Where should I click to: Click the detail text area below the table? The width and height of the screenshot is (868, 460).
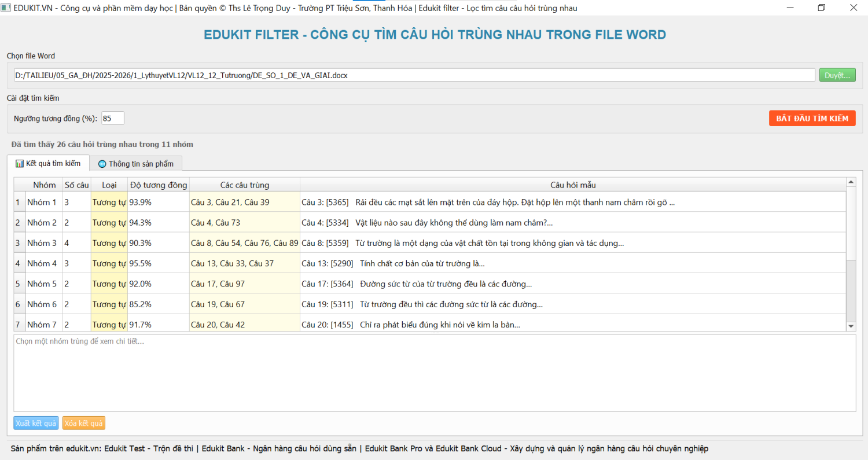pyautogui.click(x=434, y=373)
